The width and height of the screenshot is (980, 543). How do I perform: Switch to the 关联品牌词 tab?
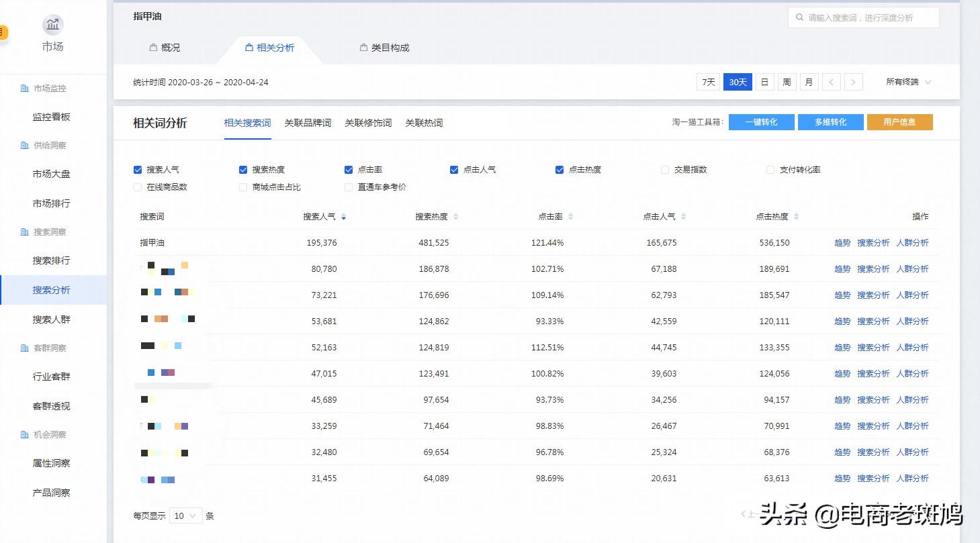click(307, 123)
